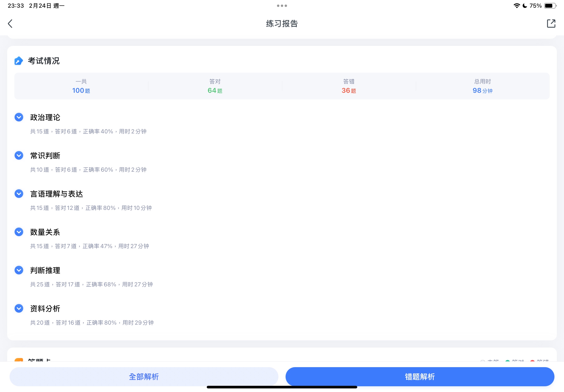Tap the 考试情况 pencil icon
564x392 pixels.
coord(19,61)
